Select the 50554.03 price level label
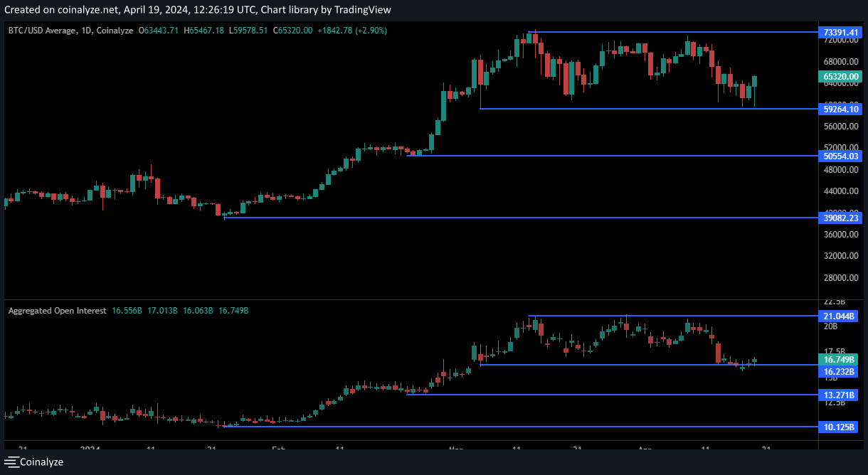This screenshot has width=868, height=475. coord(841,156)
